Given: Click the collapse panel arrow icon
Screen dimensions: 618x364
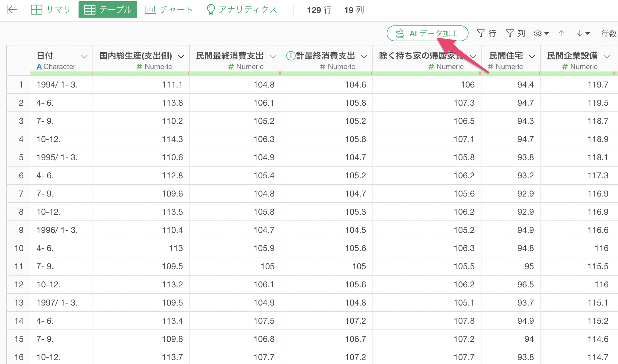Looking at the screenshot, I should pos(12,10).
